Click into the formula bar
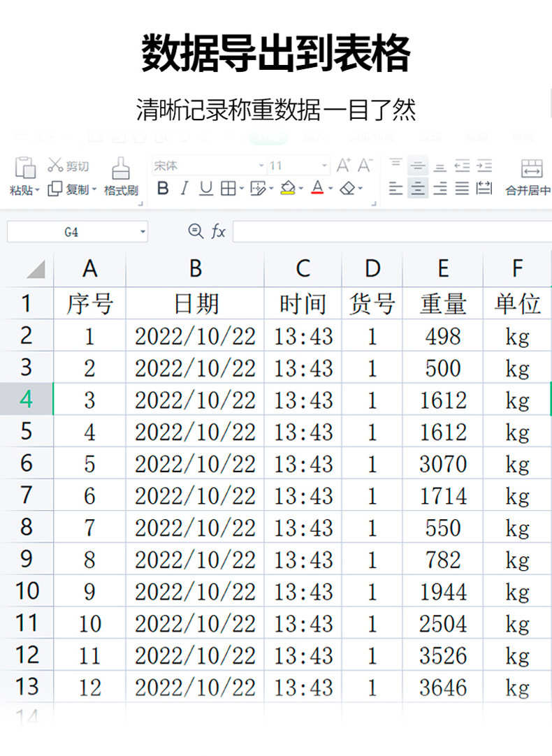Viewport: 552px width, 756px height. tap(392, 231)
